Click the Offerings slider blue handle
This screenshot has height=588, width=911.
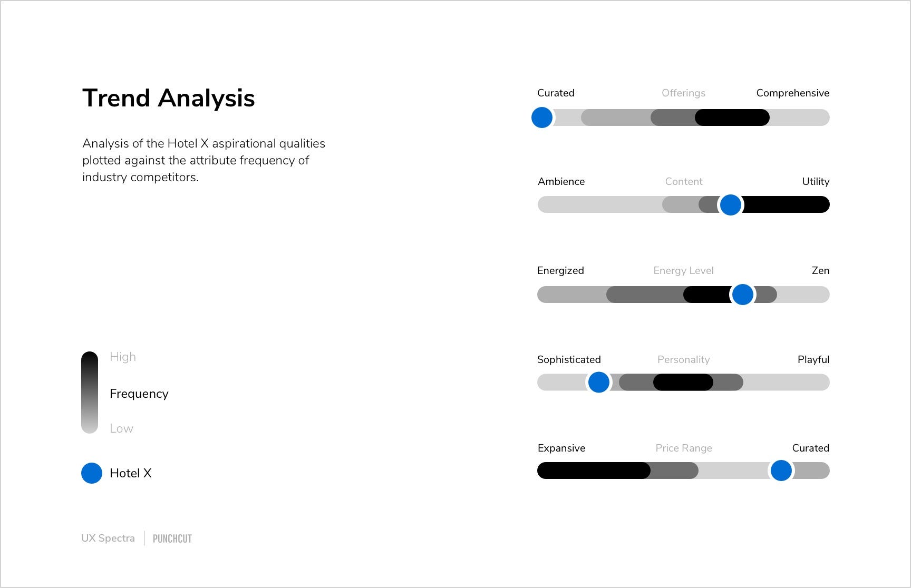click(x=541, y=117)
